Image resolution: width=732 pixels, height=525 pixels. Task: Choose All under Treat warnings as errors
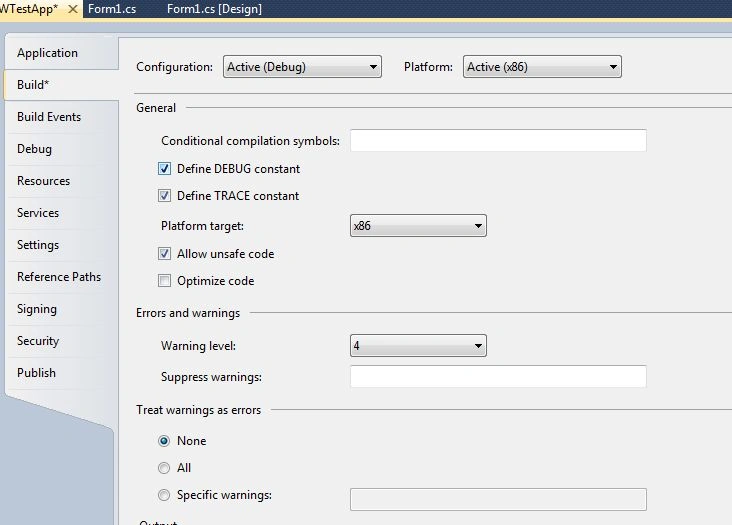(x=164, y=468)
